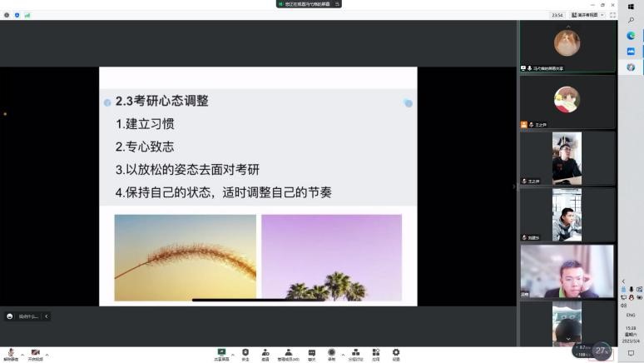Screen dimensions: 644x363
Task: Open the Security shield icon
Action: click(245, 353)
